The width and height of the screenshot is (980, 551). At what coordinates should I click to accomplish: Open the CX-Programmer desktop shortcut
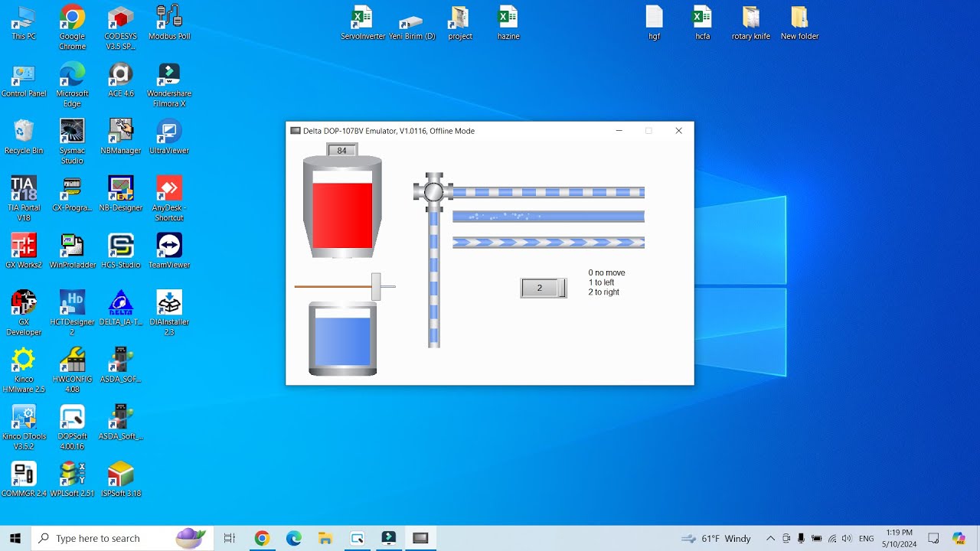point(72,194)
